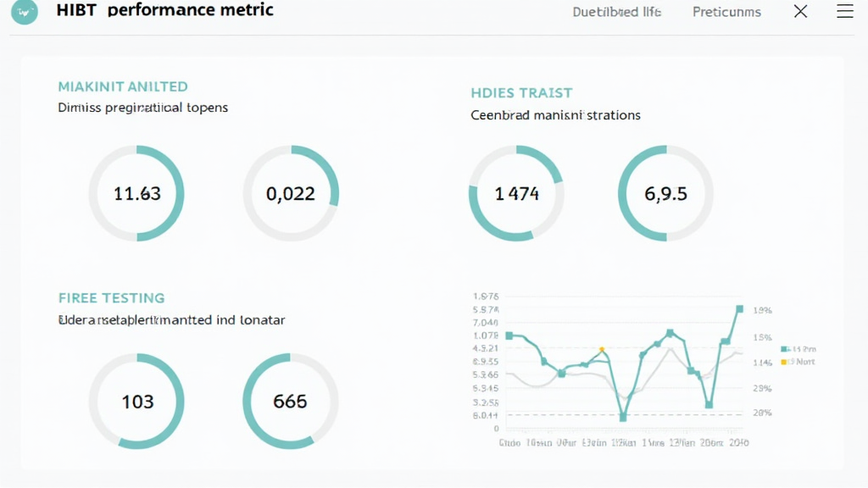Click the donut gauge showing 1 474
The width and height of the screenshot is (868, 488).
coord(516,193)
